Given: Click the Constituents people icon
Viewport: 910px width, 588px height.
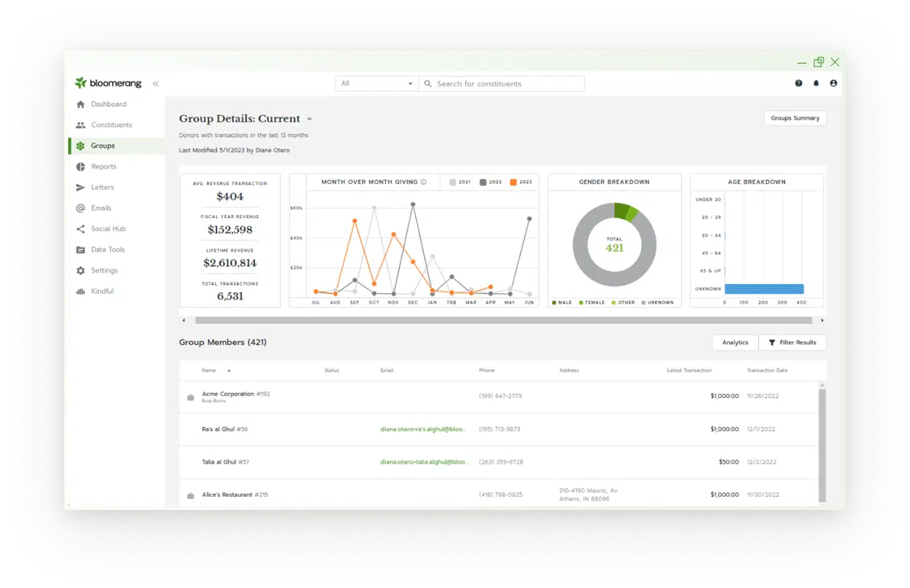Looking at the screenshot, I should [80, 125].
